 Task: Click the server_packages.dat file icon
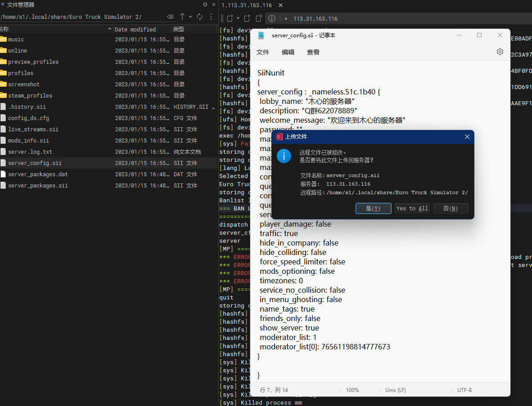click(3, 174)
